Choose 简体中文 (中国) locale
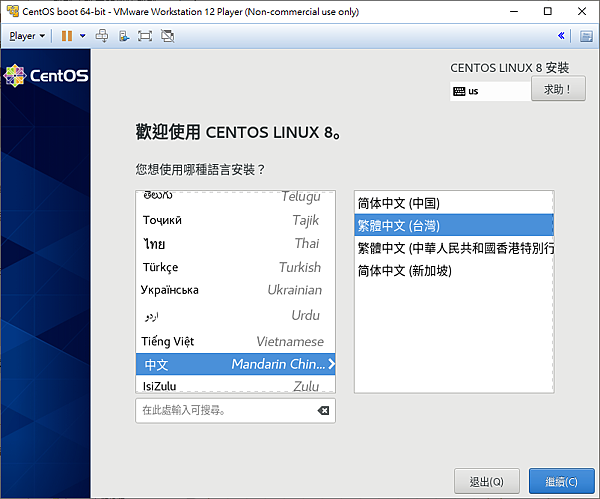This screenshot has height=499, width=600. coord(454,203)
